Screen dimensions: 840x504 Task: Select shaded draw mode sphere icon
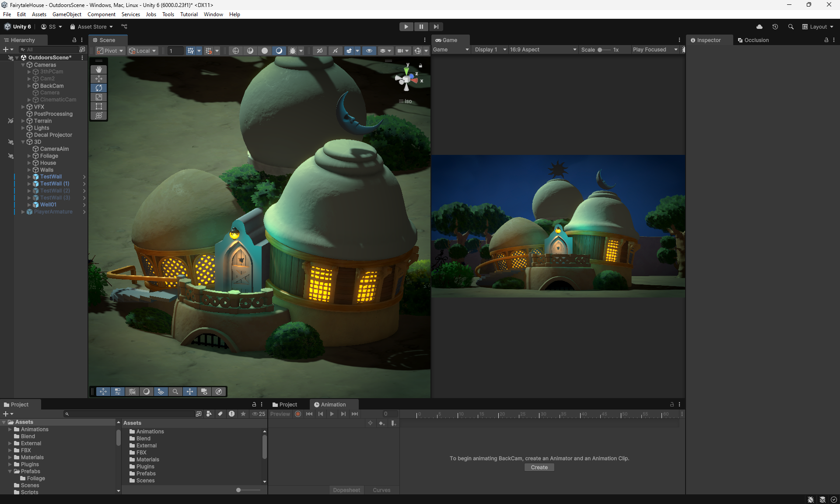pos(264,51)
